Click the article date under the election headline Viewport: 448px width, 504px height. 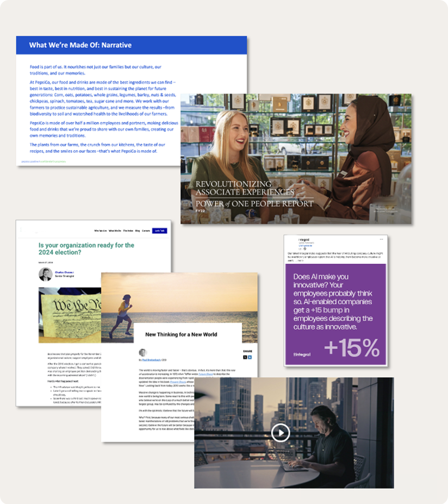point(46,263)
